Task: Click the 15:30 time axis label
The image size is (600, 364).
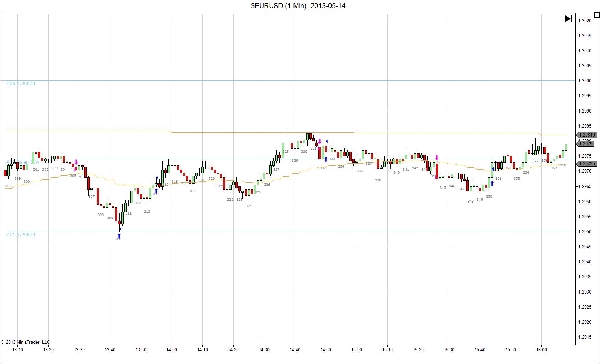Action: [449, 350]
